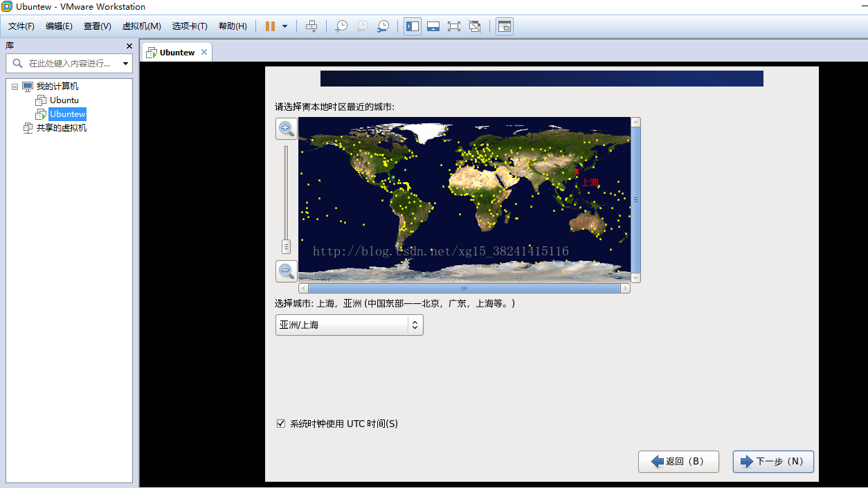Screen dimensions: 868x488
Task: Open the snapshot manager wrench-clock icon
Action: click(x=383, y=26)
